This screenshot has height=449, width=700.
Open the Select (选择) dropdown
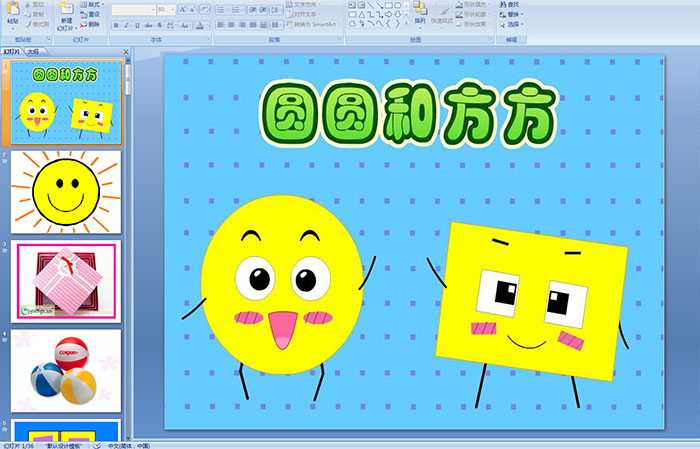511,24
